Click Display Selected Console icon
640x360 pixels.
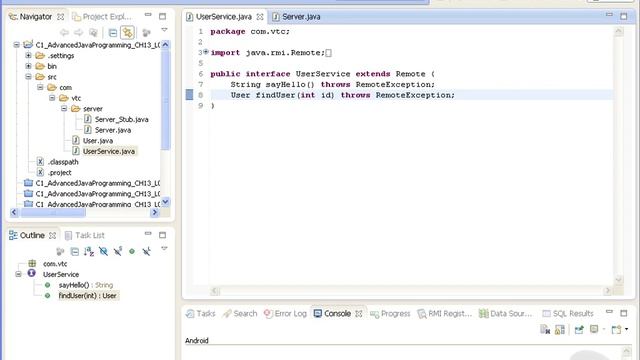(x=594, y=329)
